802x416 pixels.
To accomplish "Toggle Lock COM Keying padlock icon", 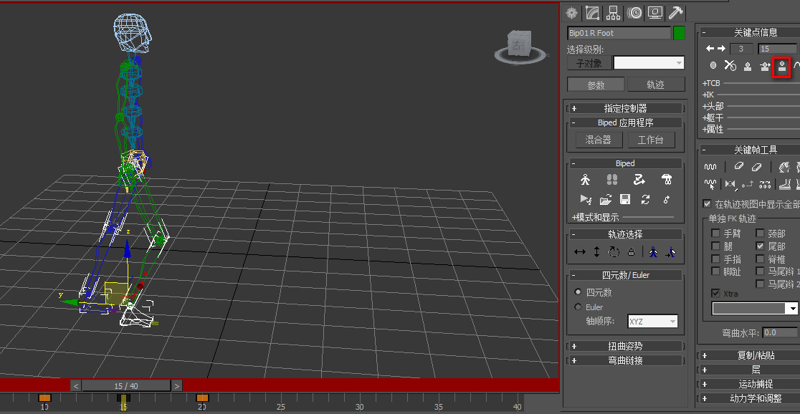I will (631, 252).
